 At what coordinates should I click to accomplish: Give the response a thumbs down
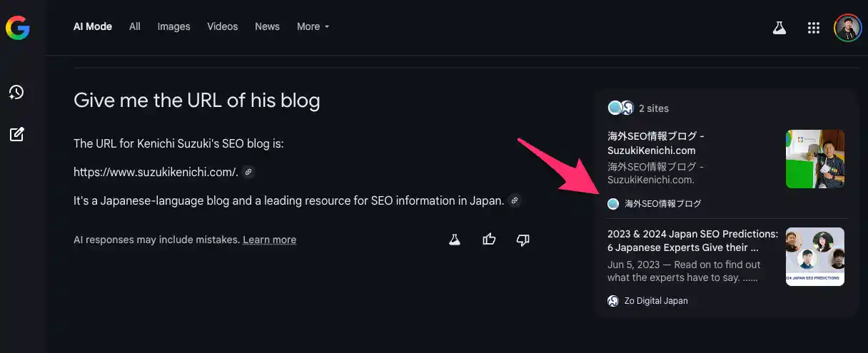tap(523, 240)
